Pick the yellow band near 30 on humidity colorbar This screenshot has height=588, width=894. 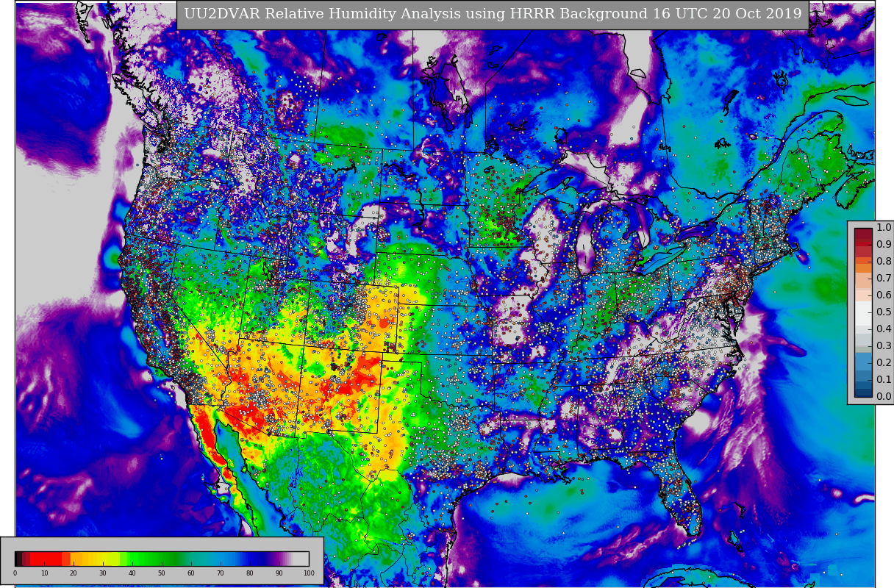tap(103, 559)
